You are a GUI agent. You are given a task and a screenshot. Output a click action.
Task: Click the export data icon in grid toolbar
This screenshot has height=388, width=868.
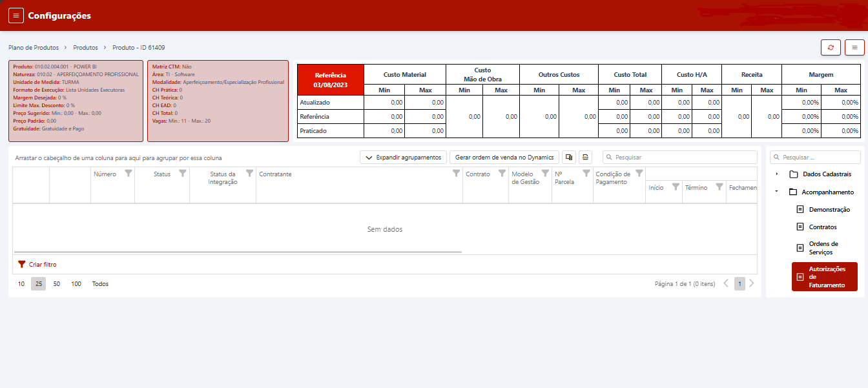[585, 158]
